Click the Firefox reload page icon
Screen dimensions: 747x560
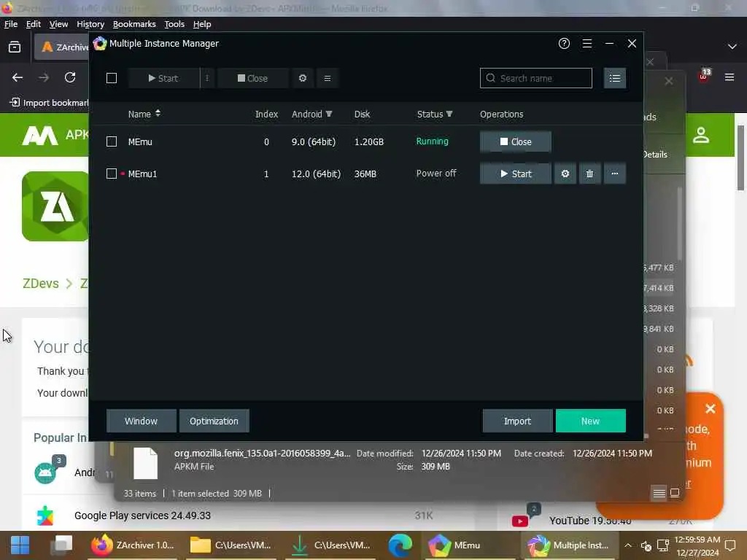click(x=70, y=77)
